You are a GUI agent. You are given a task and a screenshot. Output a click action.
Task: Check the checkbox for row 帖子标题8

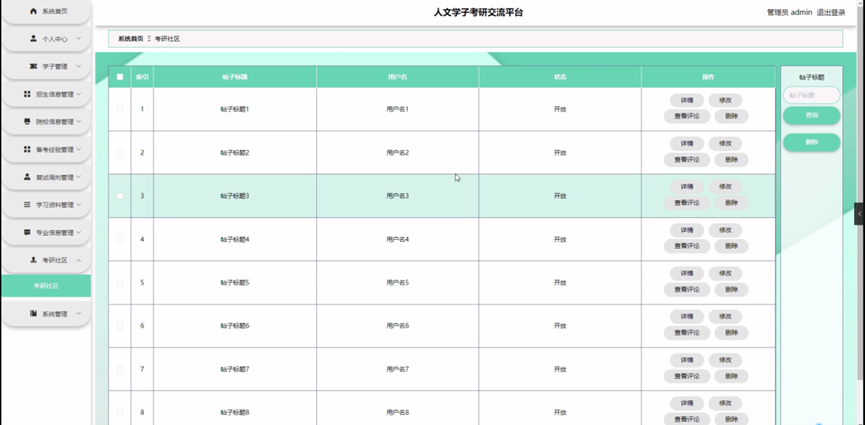tap(120, 412)
